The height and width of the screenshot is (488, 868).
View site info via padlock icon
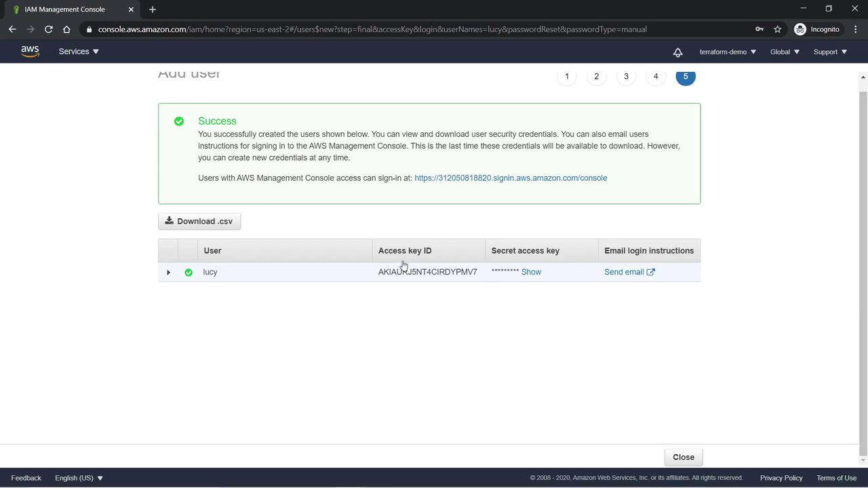(89, 29)
